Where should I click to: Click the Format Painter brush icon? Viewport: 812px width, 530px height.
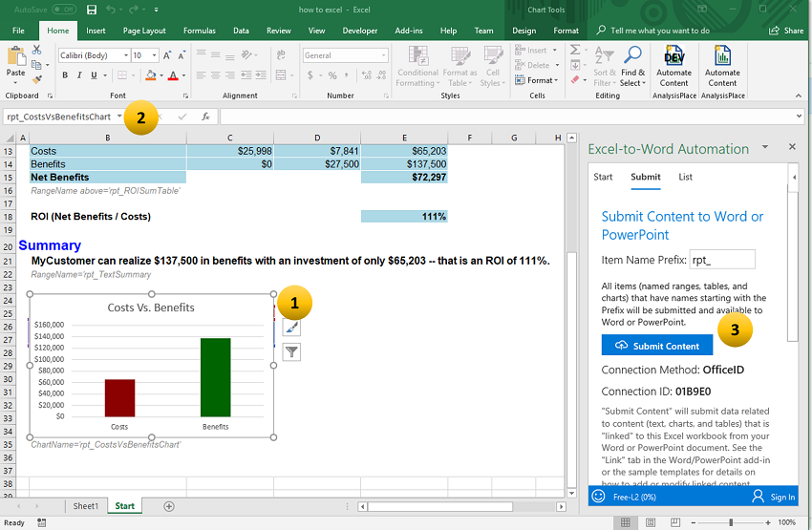(36, 79)
